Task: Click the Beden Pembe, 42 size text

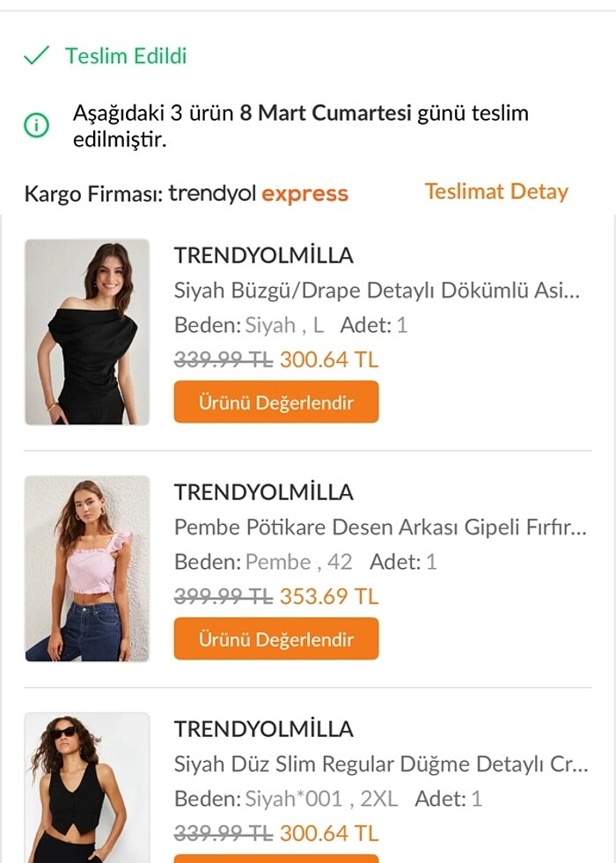Action: tap(263, 562)
